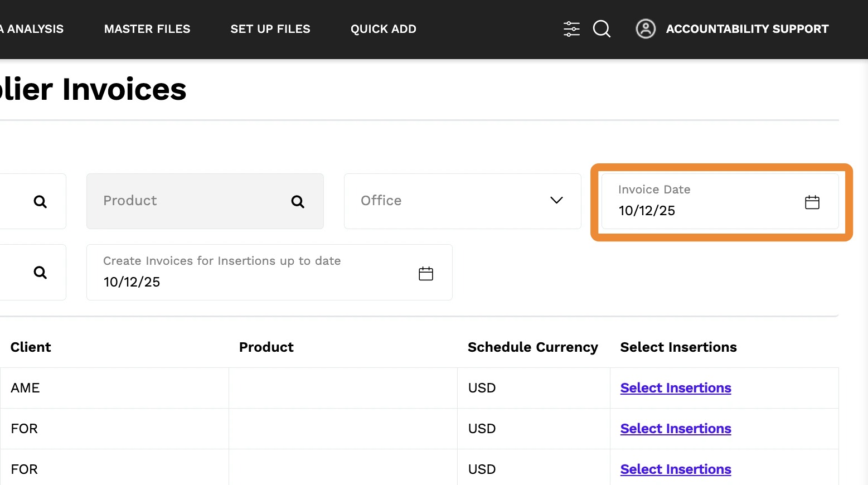Open the Master Files menu
Viewport: 868px width, 485px height.
coord(147,29)
